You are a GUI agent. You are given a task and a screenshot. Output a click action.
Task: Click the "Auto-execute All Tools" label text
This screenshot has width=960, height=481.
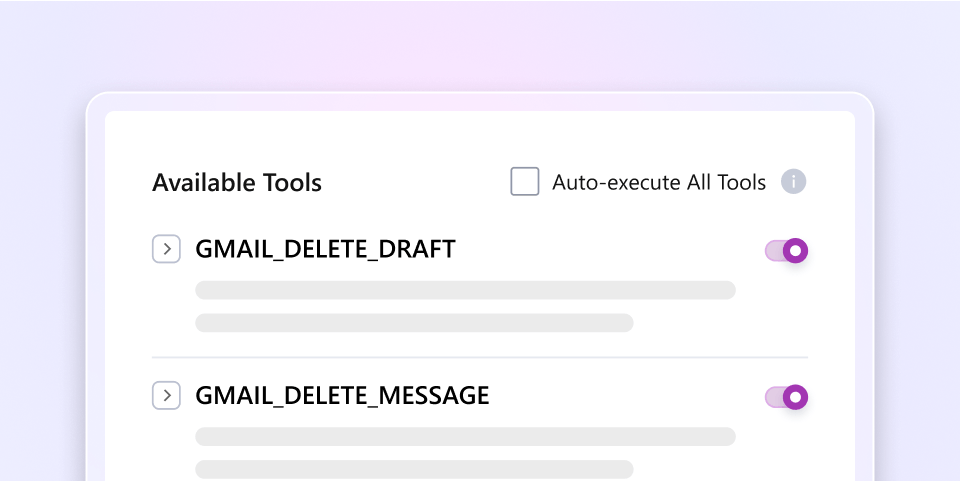click(x=659, y=182)
